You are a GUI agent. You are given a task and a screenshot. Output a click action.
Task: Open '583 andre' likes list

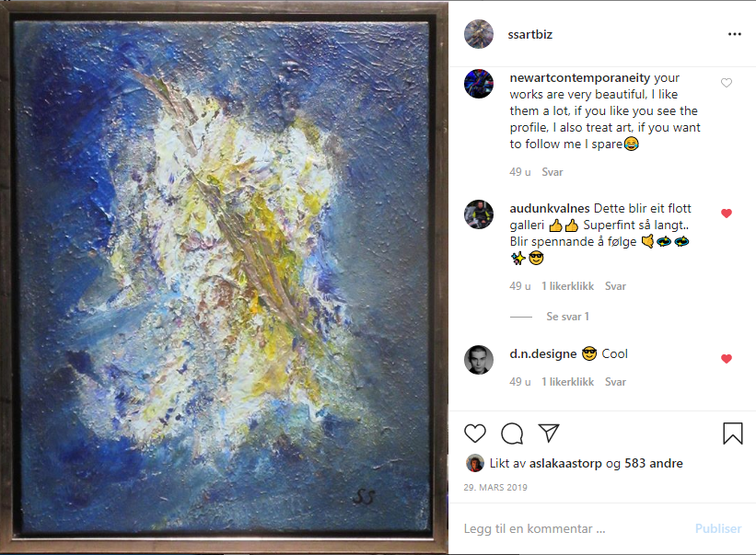click(x=653, y=464)
